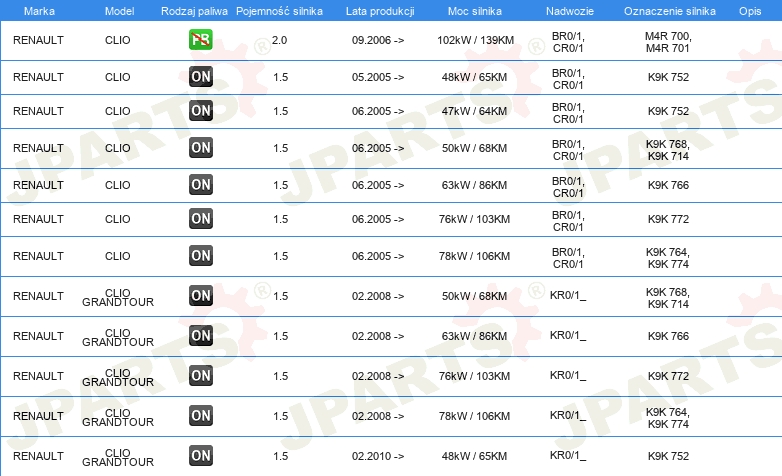Click BR0/1, CR0/1 in the 102kW / 139KM row
Viewport: 782px width, 476px height.
point(568,42)
